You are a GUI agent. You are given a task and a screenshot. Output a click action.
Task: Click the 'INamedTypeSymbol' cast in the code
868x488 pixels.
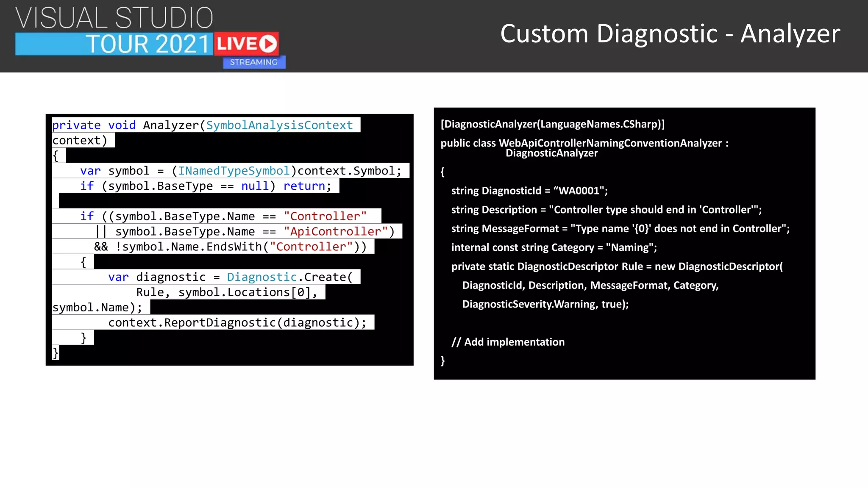[x=234, y=171]
